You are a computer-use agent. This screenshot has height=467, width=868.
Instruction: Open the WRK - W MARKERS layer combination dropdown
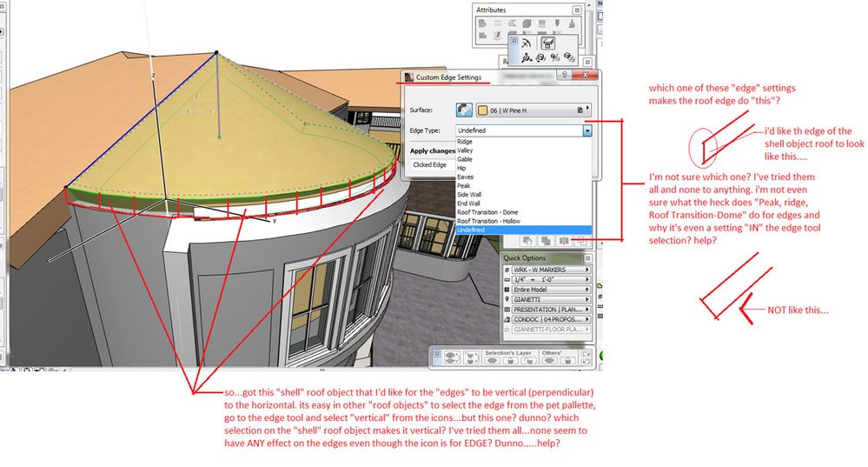tap(551, 270)
